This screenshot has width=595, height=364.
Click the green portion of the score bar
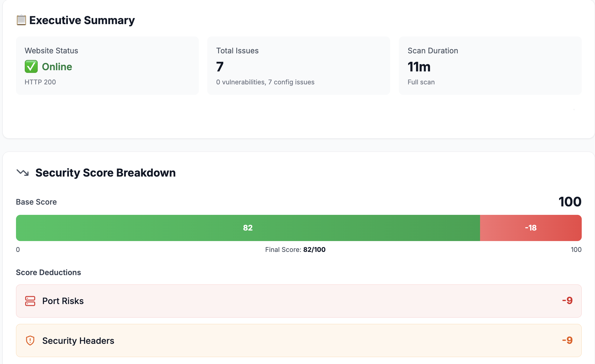pos(248,228)
